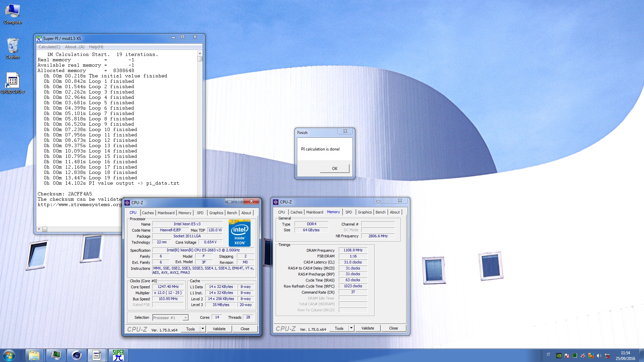The height and width of the screenshot is (362, 644).
Task: Click the red molecule tray icon
Action: [x=583, y=356]
